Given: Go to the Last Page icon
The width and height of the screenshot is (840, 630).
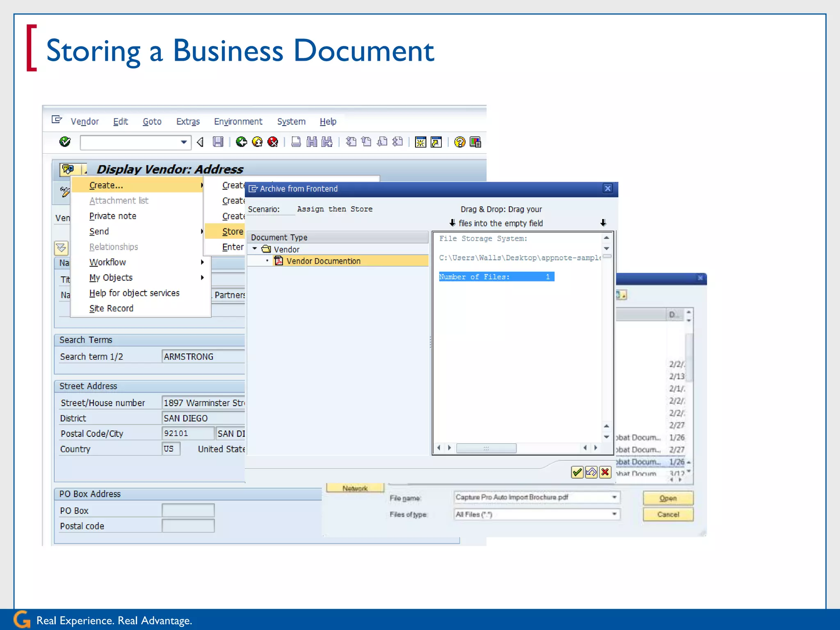Looking at the screenshot, I should pos(398,142).
